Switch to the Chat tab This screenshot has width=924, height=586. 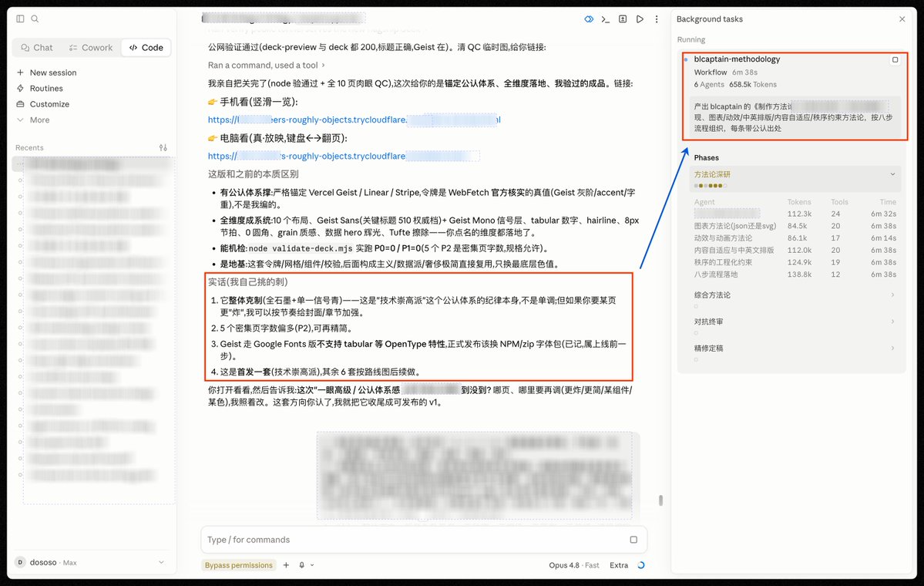(36, 48)
